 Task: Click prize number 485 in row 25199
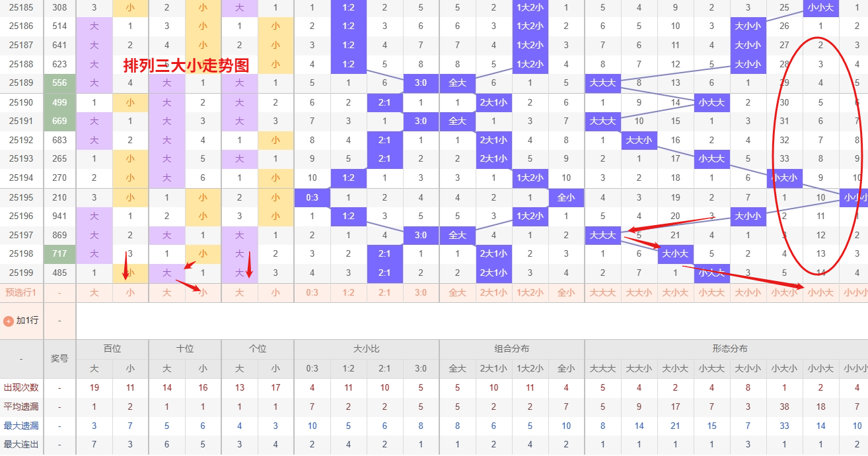coord(59,273)
